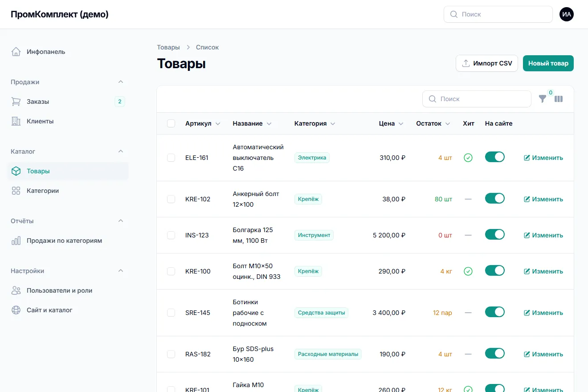Sort by the Артикул column
The image size is (588, 392).
point(203,123)
